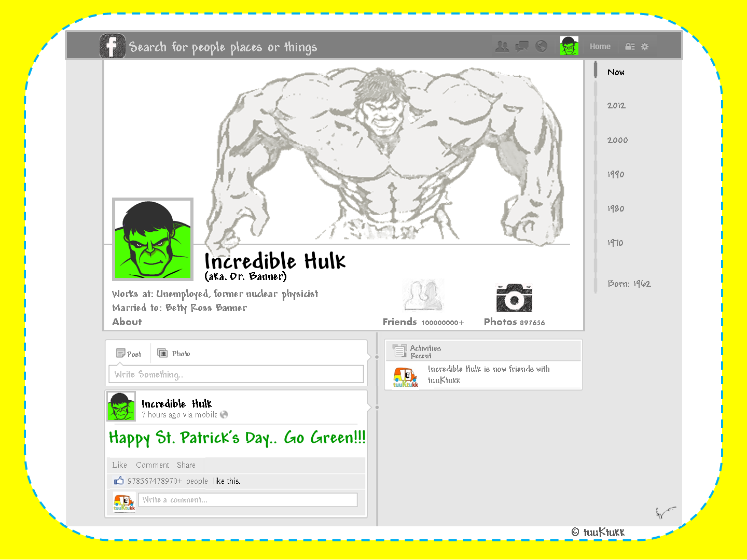Open the large Hulk profile picture
747x560 pixels.
[x=153, y=239]
